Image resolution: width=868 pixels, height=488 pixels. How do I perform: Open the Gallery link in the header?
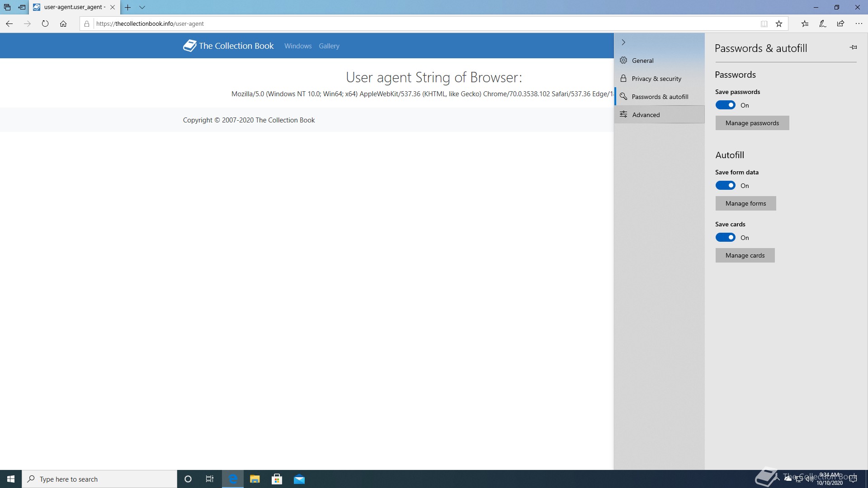click(x=329, y=46)
